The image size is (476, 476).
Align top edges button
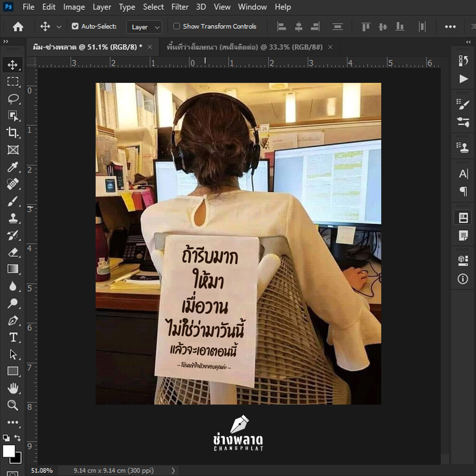(366, 27)
